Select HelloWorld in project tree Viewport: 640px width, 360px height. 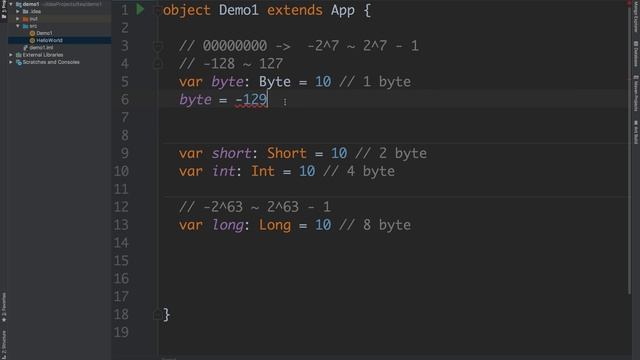(49, 40)
